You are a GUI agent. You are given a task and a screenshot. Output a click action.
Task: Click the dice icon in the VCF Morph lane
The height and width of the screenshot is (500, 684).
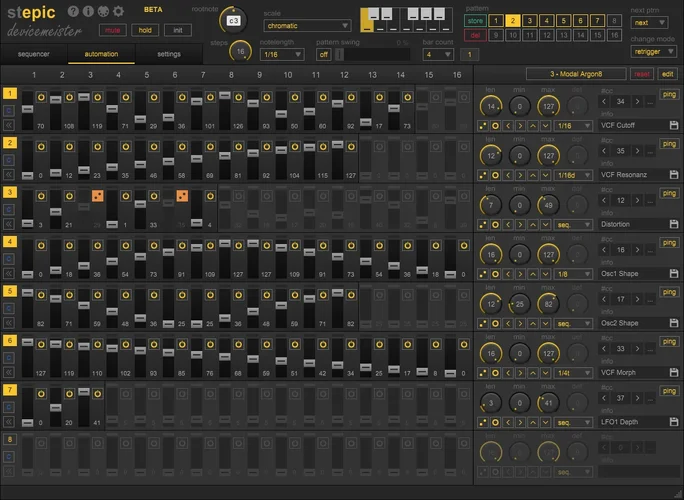(x=482, y=373)
